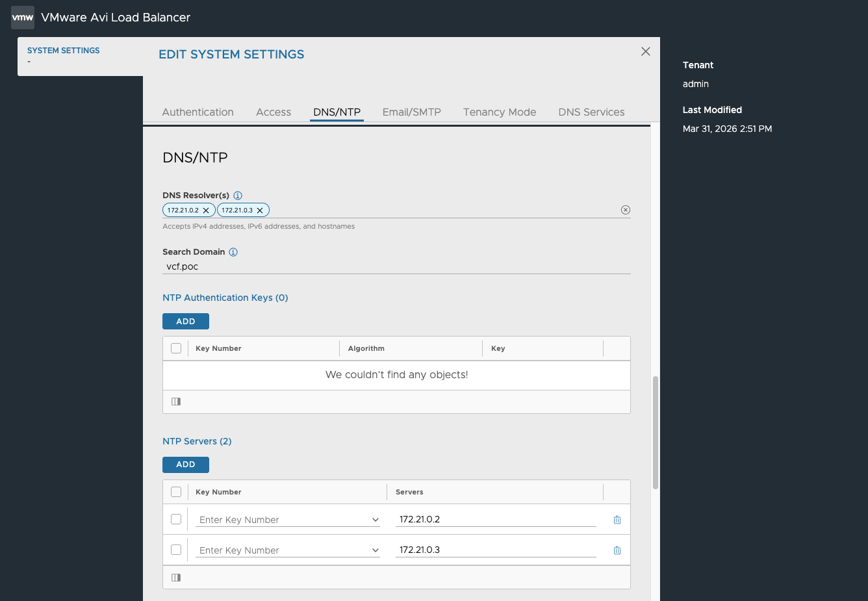The width and height of the screenshot is (868, 601).
Task: Clear all DNS resolvers with circled X
Action: 626,210
